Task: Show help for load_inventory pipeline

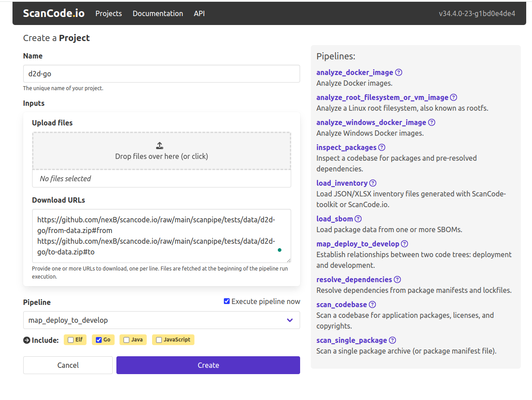Action: tap(373, 183)
